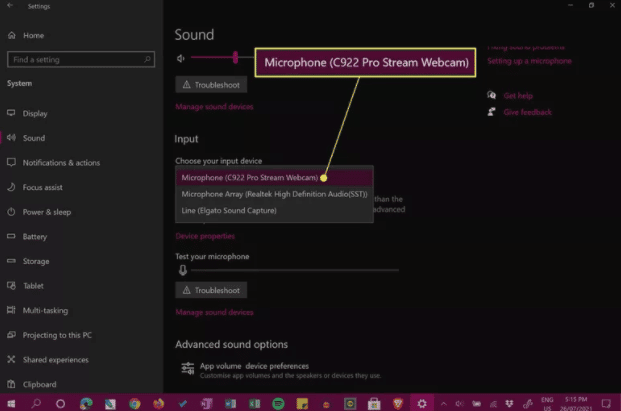Choose Microphone (C922 Pro Stream Webcam) in the list

pyautogui.click(x=274, y=177)
